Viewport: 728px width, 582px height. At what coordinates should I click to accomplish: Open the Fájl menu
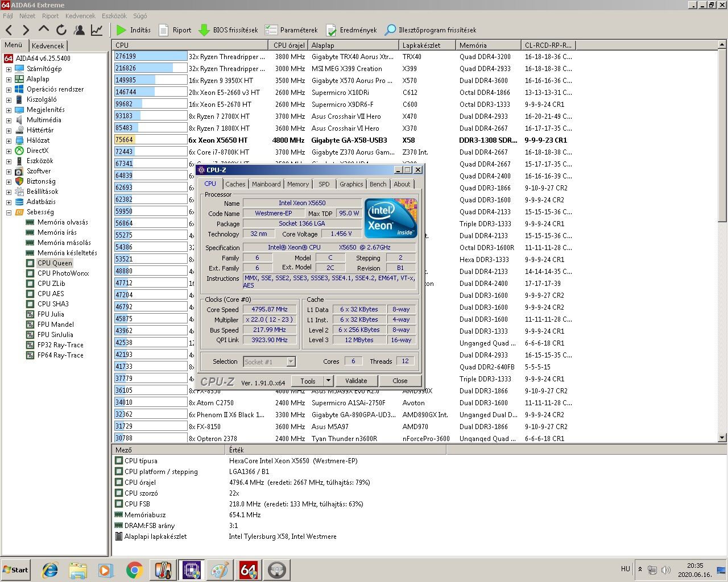[8, 16]
